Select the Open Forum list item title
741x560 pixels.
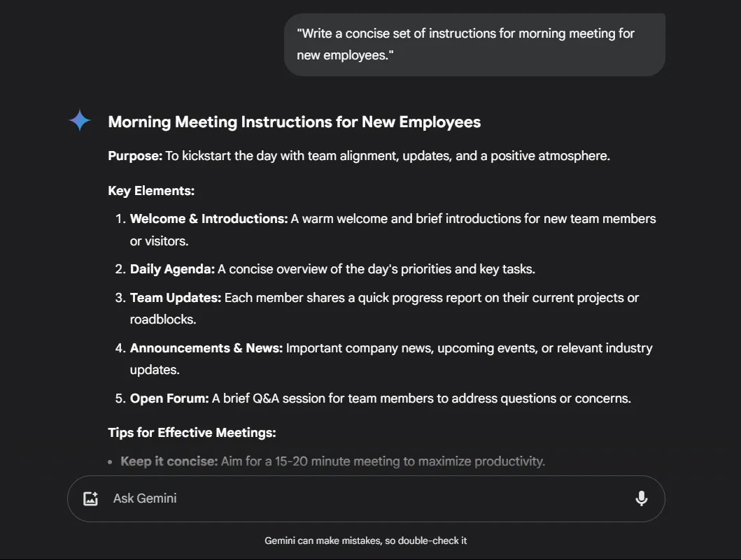(169, 399)
